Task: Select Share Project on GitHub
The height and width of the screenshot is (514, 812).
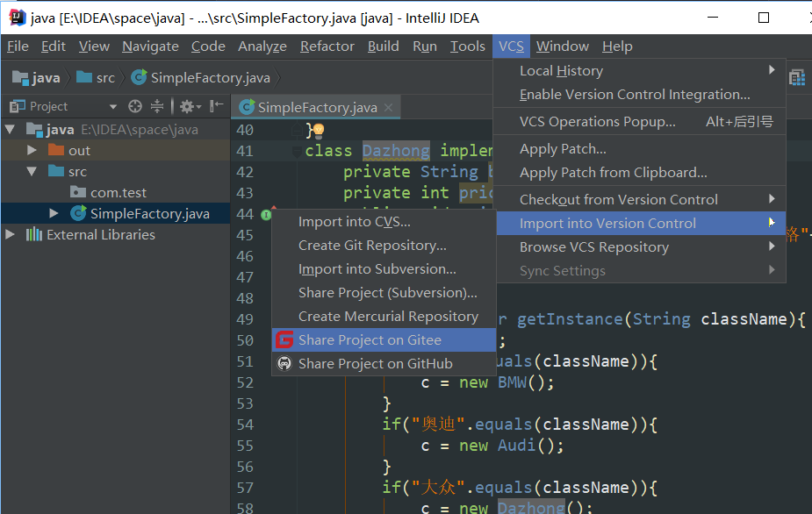Action: tap(384, 364)
